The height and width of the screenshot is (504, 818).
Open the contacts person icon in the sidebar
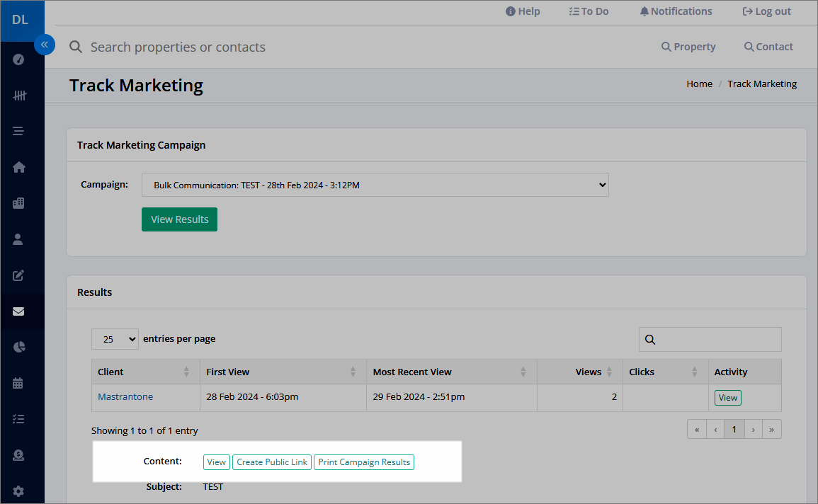pyautogui.click(x=18, y=239)
